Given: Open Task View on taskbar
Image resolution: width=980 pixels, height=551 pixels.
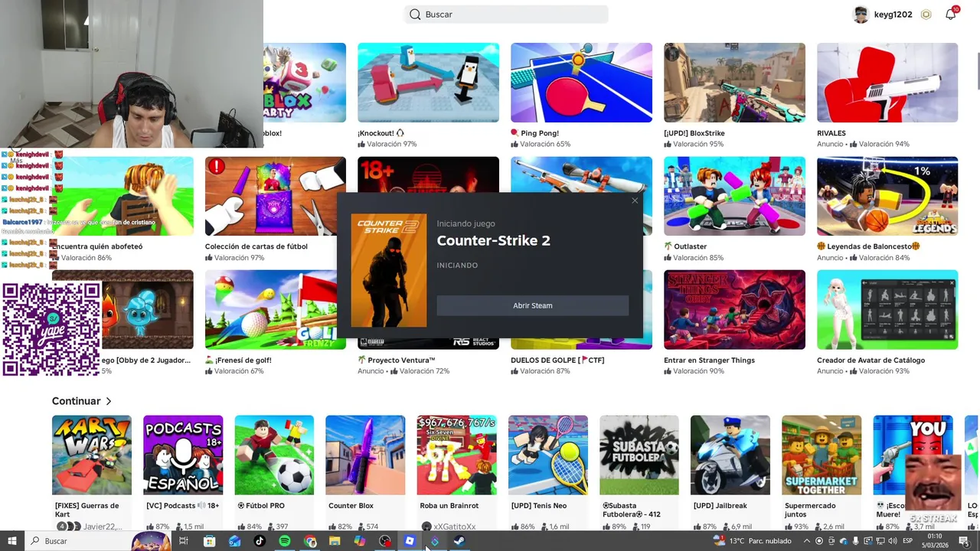Looking at the screenshot, I should [184, 541].
